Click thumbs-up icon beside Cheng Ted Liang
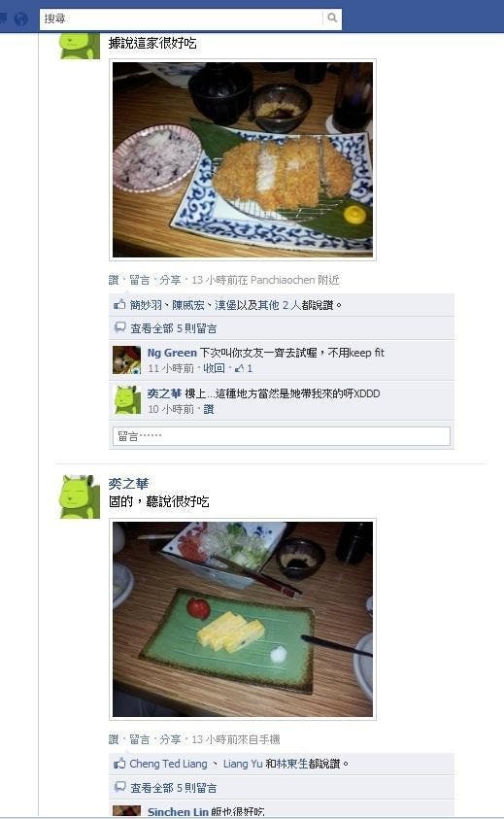Viewport: 504px width, 819px height. (x=119, y=763)
